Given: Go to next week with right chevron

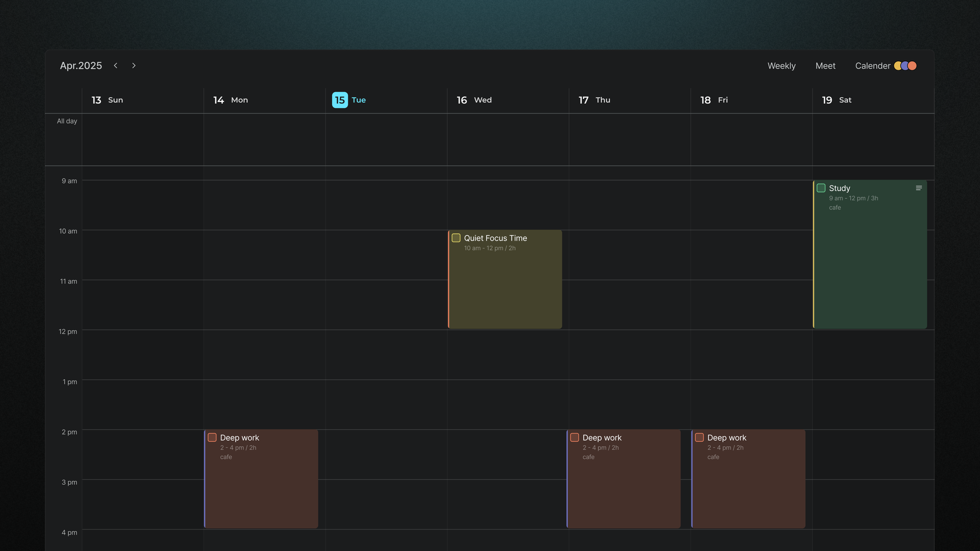Looking at the screenshot, I should point(134,66).
